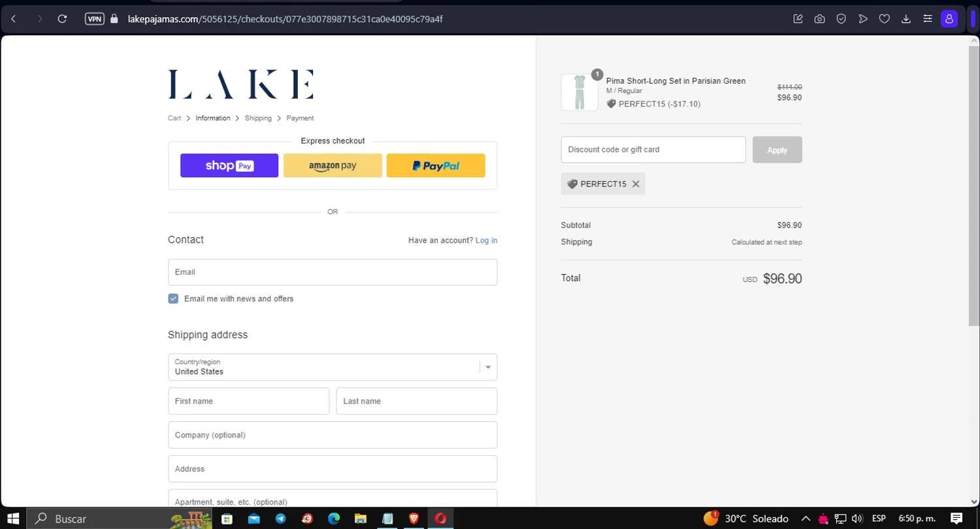Open the purple profile account icon
This screenshot has width=980, height=529.
(949, 19)
